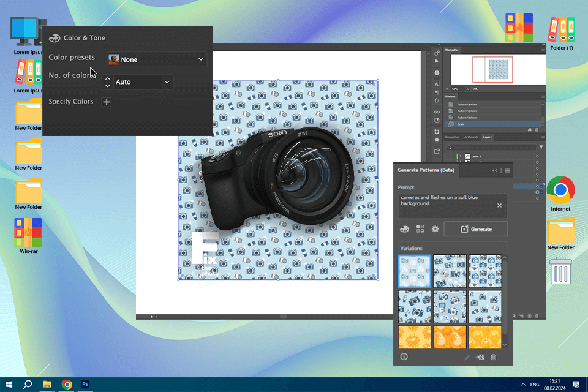Click Layer 3 target circle in Layers panel
Viewport: 588px width, 392px height.
[x=537, y=156]
